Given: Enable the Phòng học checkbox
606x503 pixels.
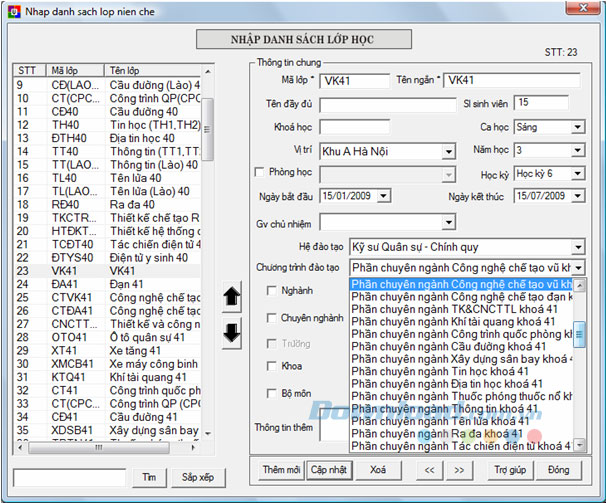Looking at the screenshot, I should pos(261,172).
